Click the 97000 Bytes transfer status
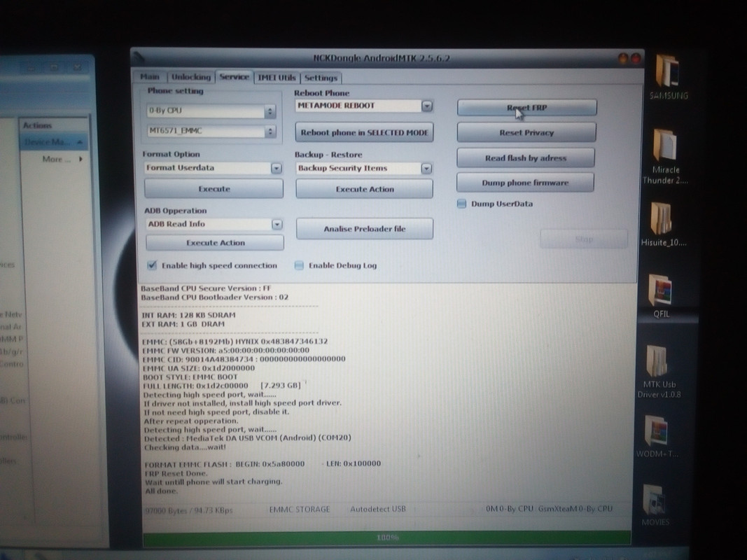747x560 pixels. tap(188, 510)
